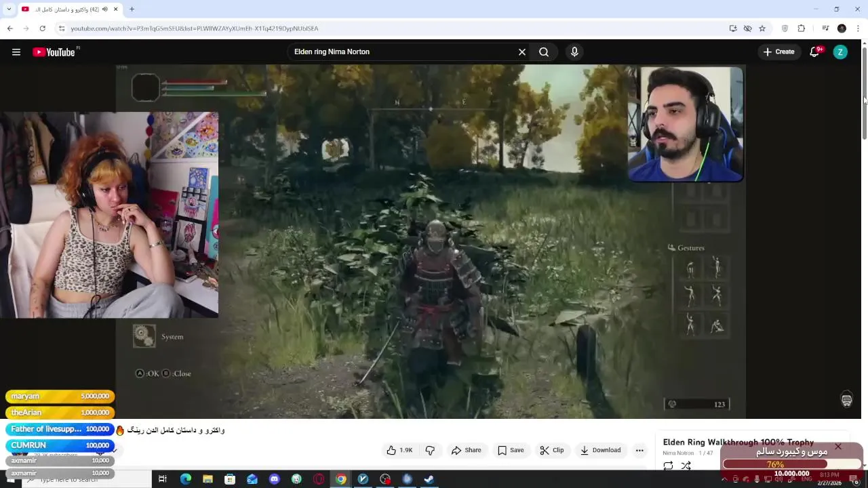This screenshot has height=488, width=868.
Task: Open YouTube notifications bell
Action: [x=815, y=52]
